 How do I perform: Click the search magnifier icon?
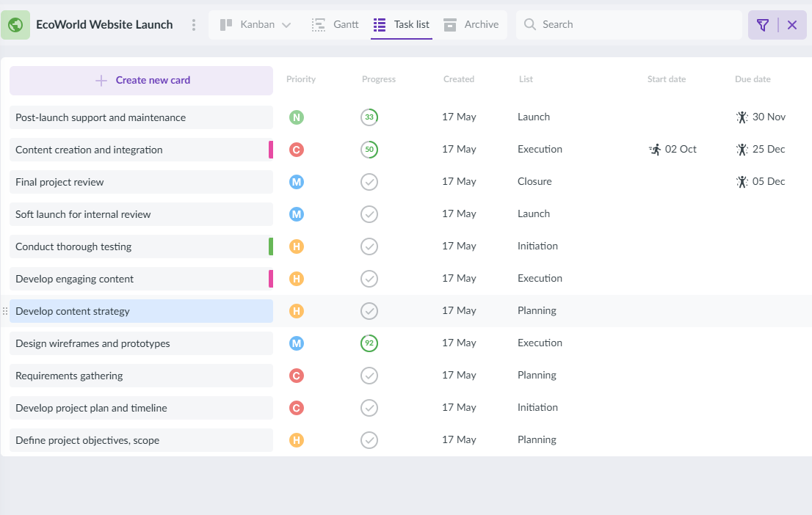(x=529, y=24)
